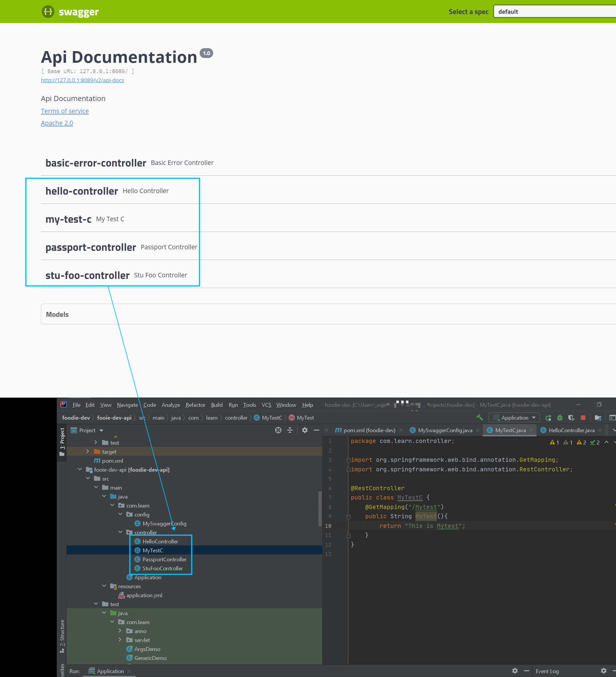Close the HelloController.java editor tab

point(600,430)
